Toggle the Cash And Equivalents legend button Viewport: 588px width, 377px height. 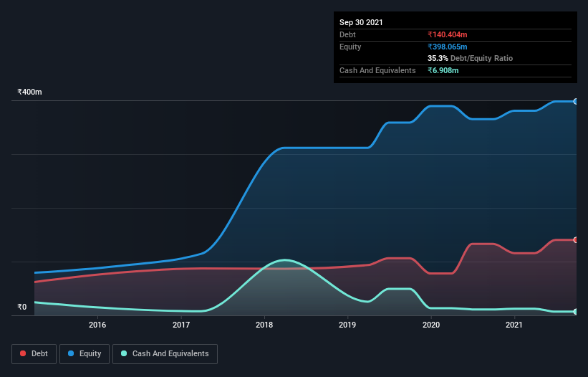165,354
